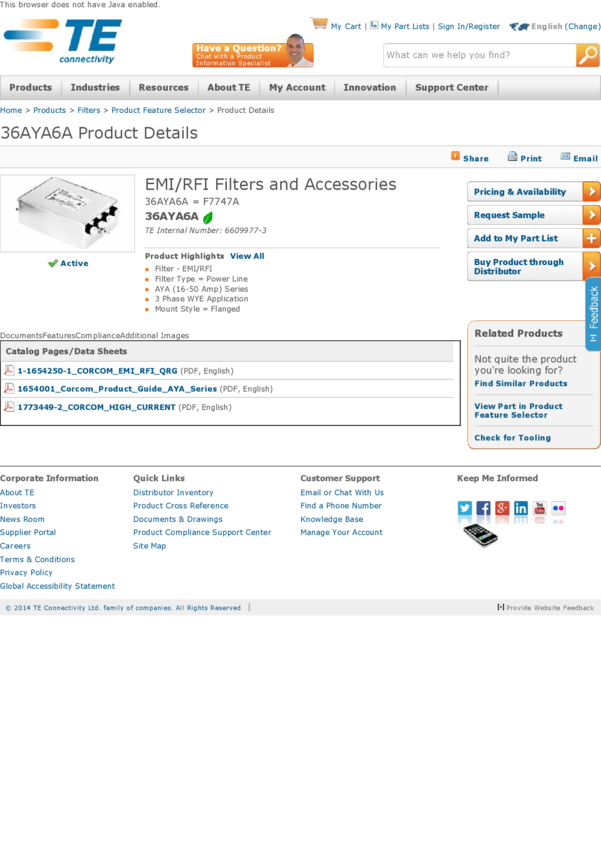
Task: Click the YouTube icon
Action: click(x=539, y=509)
